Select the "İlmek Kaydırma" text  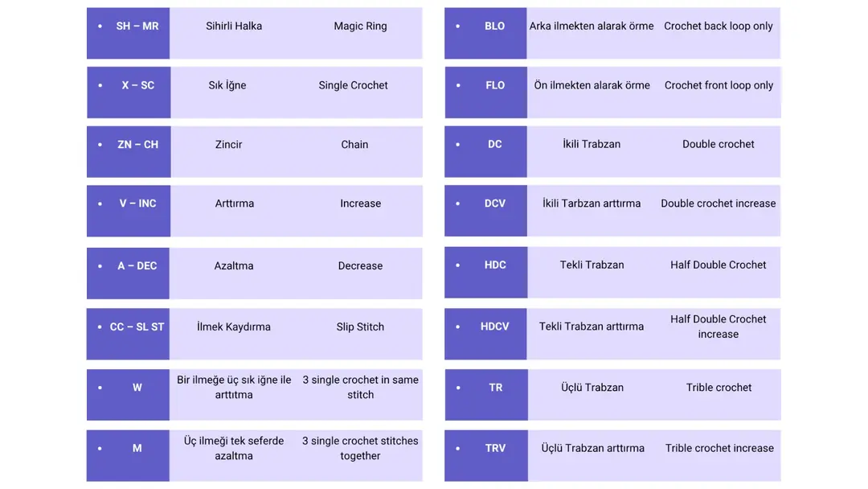[234, 327]
